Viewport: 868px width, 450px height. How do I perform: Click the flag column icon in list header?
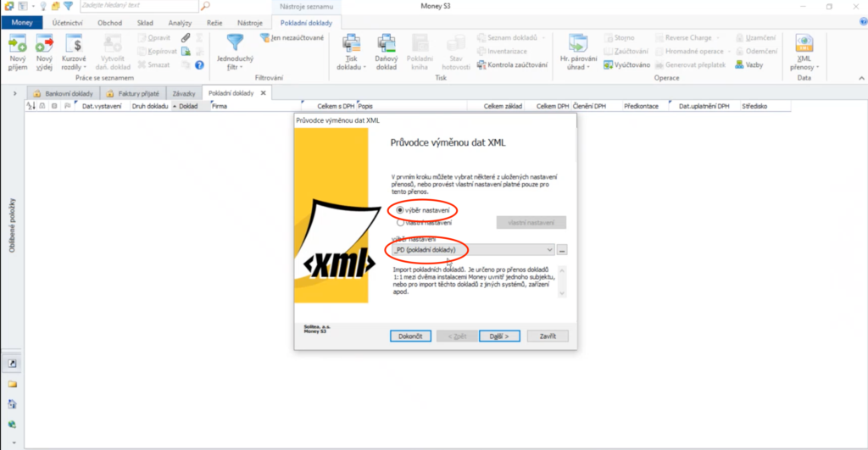(68, 106)
